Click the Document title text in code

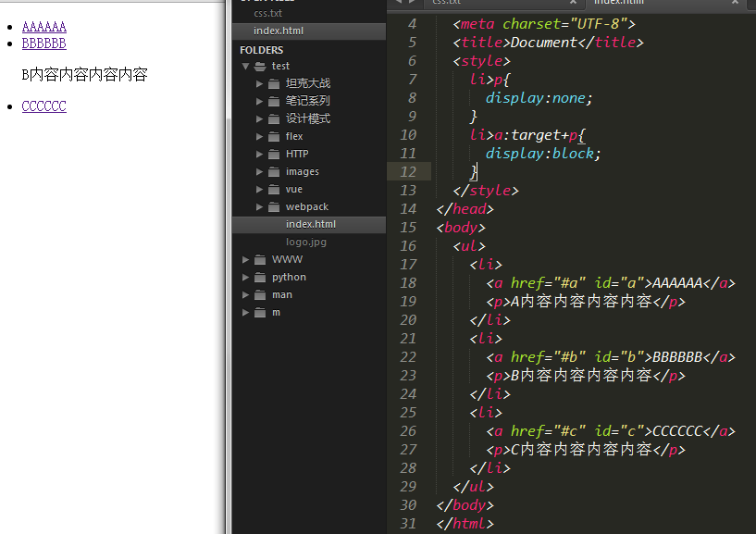543,43
